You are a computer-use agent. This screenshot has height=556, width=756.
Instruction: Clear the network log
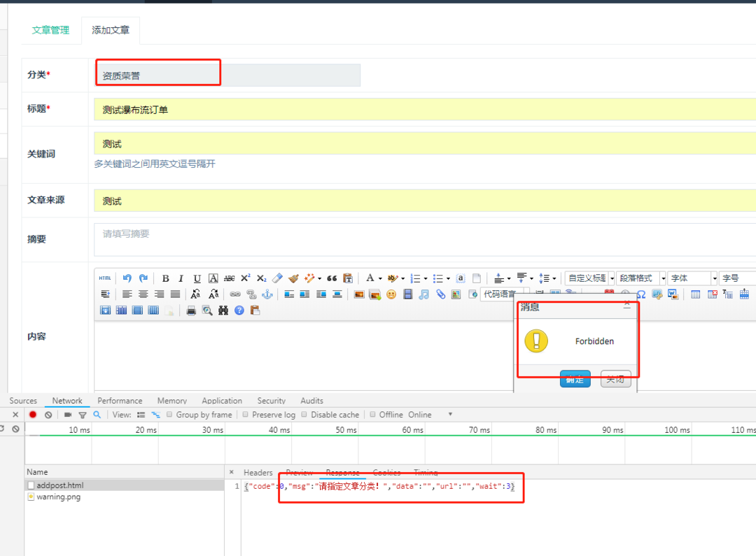point(48,414)
